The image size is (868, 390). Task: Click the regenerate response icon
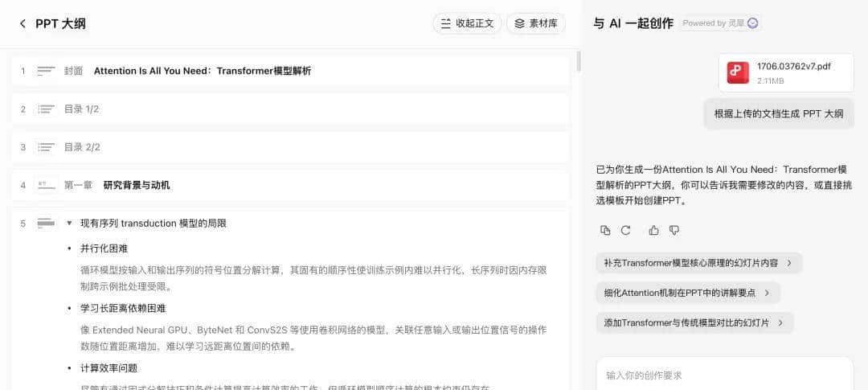(x=626, y=231)
